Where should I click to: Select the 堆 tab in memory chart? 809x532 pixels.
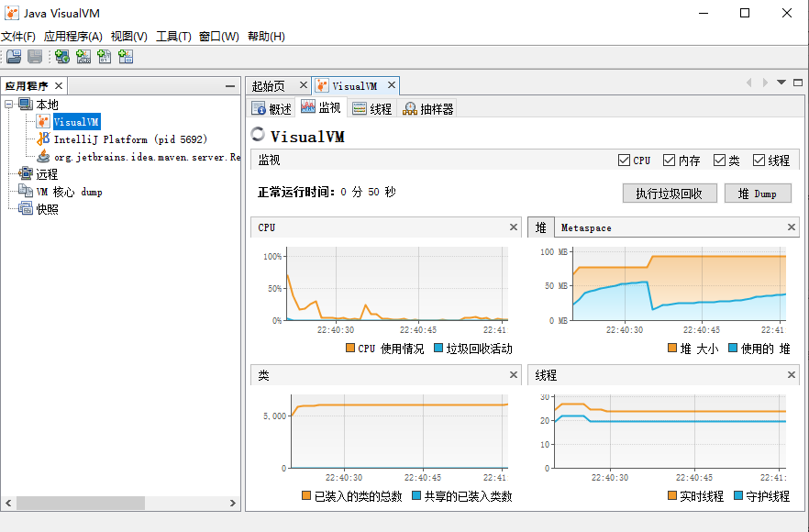(541, 227)
